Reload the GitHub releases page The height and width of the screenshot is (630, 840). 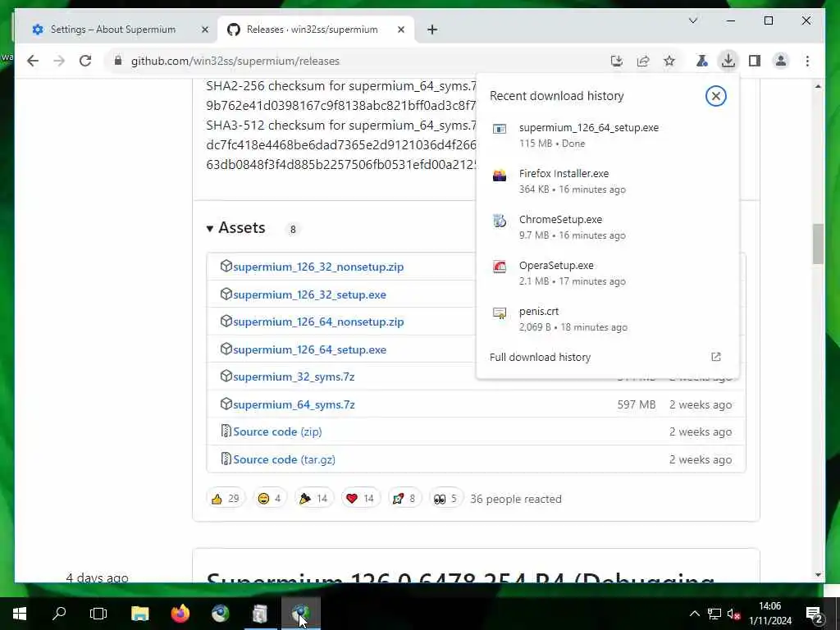(85, 61)
